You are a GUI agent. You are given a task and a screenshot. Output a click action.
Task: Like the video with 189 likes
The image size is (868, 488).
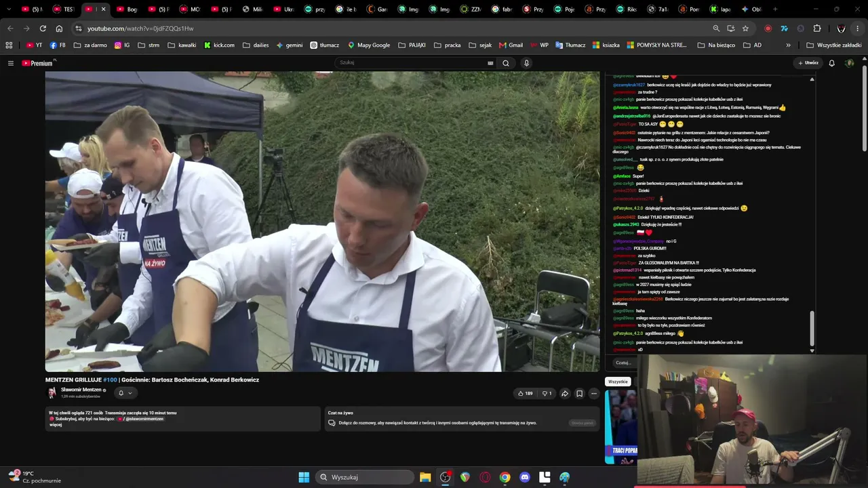tap(526, 393)
